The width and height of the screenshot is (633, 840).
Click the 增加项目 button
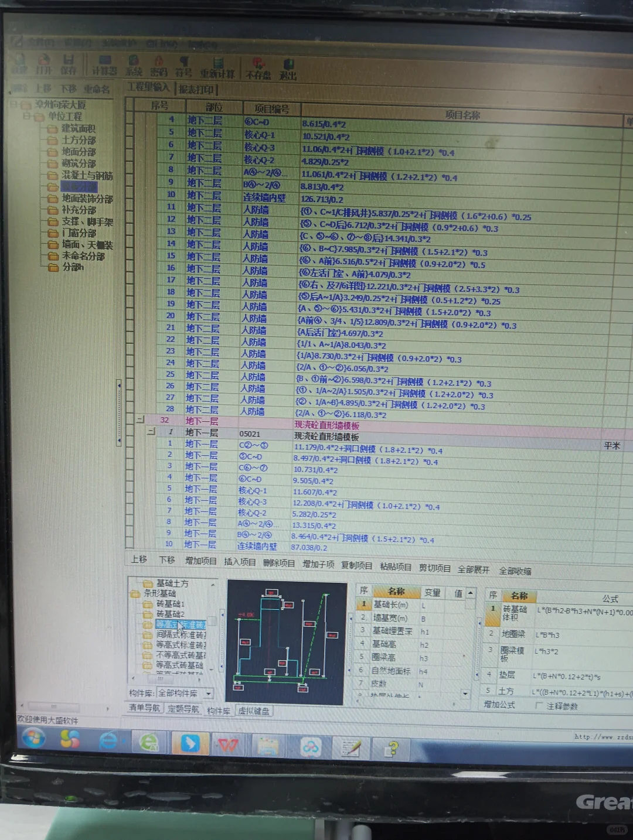tap(200, 561)
